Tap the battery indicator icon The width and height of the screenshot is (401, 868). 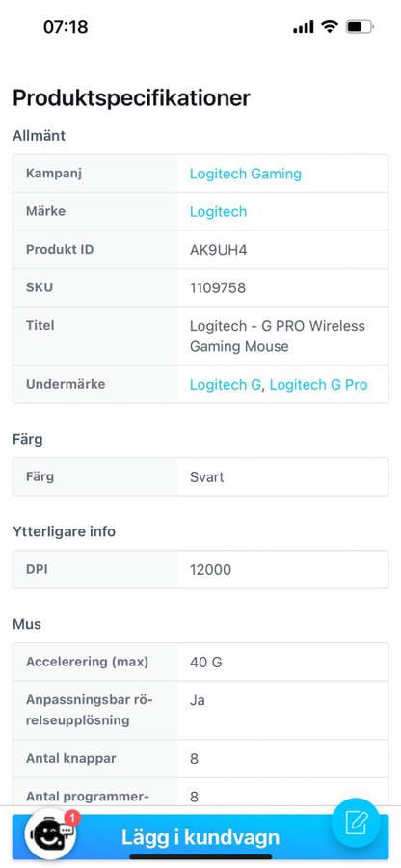click(360, 27)
